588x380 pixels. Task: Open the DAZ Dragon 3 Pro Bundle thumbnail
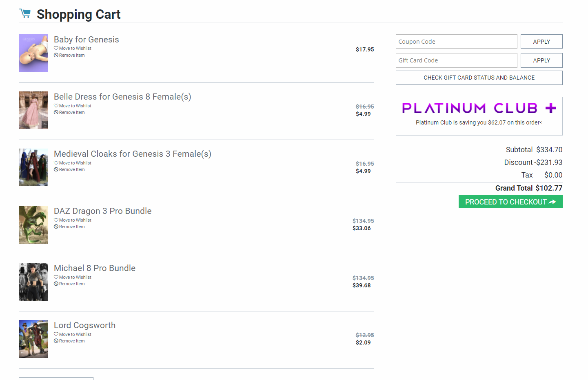pos(33,224)
